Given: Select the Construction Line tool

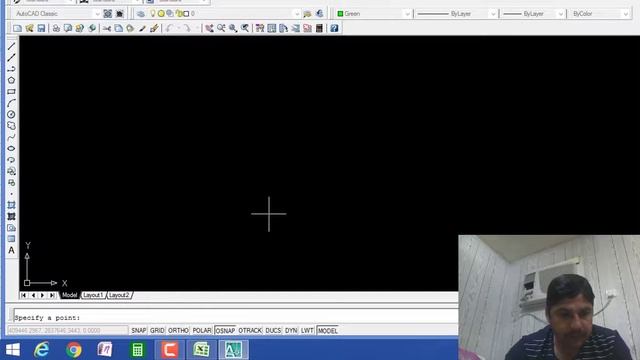Looking at the screenshot, I should coord(11,58).
